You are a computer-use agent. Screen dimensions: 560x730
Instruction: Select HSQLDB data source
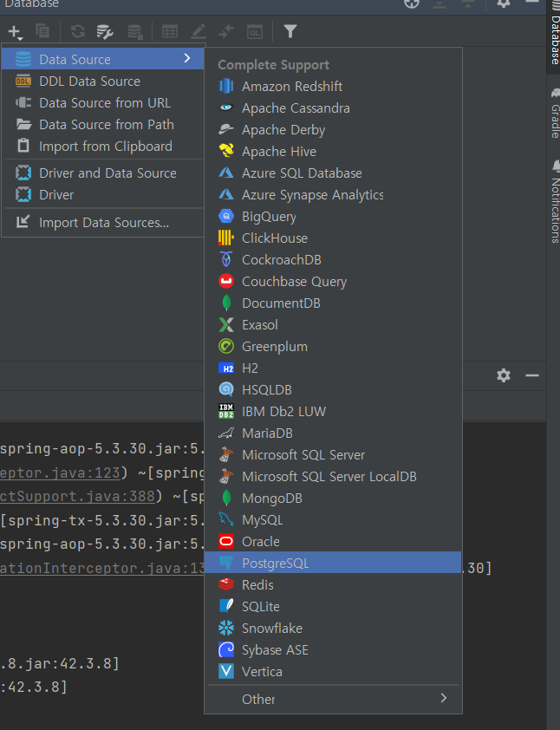tap(333, 389)
